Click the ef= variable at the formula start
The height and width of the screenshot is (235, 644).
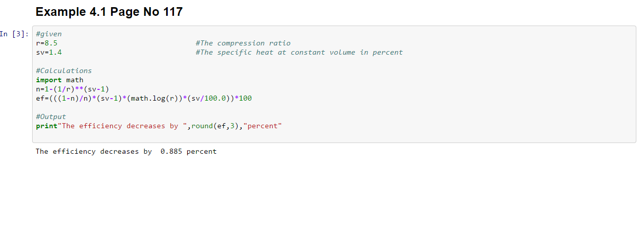tap(42, 99)
